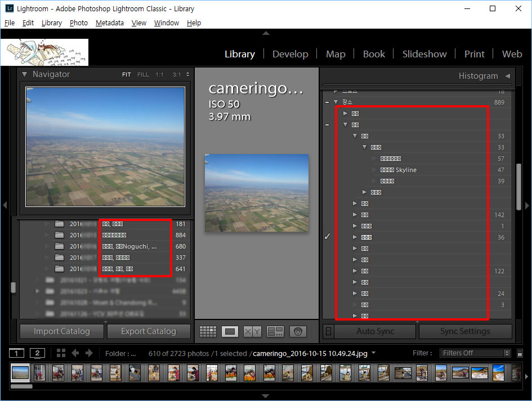Go forward with the filmstrip right arrow
The height and width of the screenshot is (401, 532).
pos(89,353)
